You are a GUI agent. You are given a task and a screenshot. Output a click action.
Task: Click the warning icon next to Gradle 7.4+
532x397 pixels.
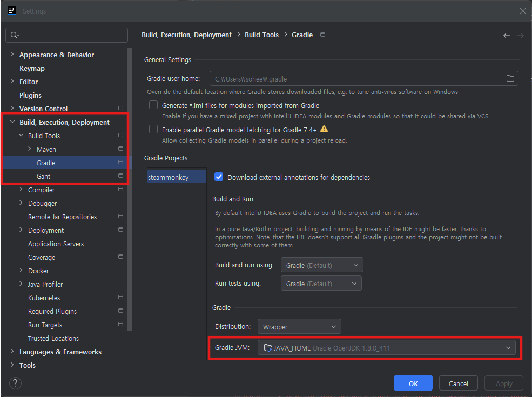coord(324,129)
